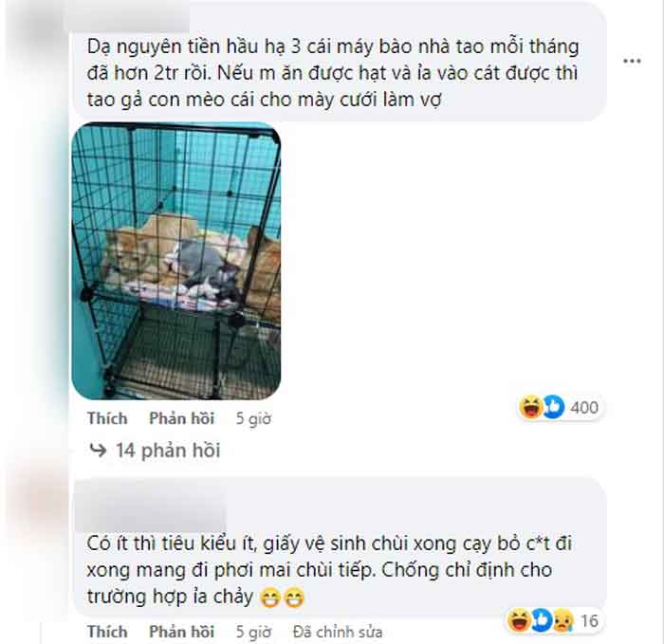This screenshot has height=644, width=664.
Task: Open the Đã chỉnh sửa edit history link
Action: click(x=338, y=633)
